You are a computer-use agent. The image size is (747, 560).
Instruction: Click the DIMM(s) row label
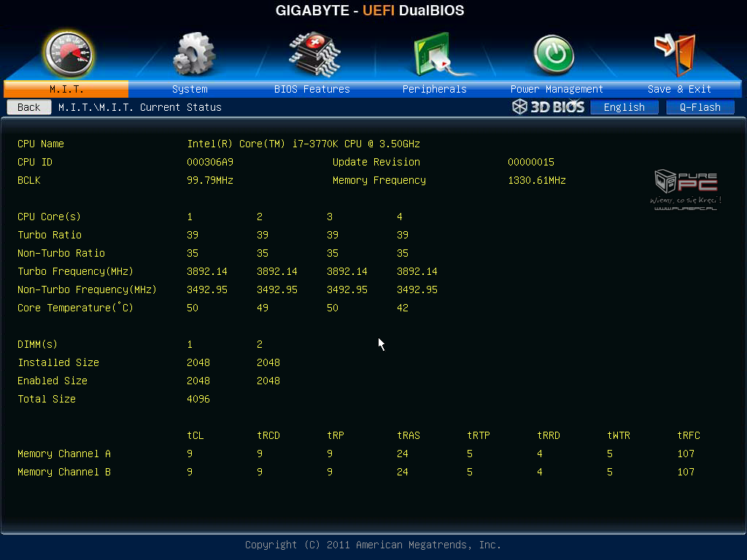pos(37,344)
